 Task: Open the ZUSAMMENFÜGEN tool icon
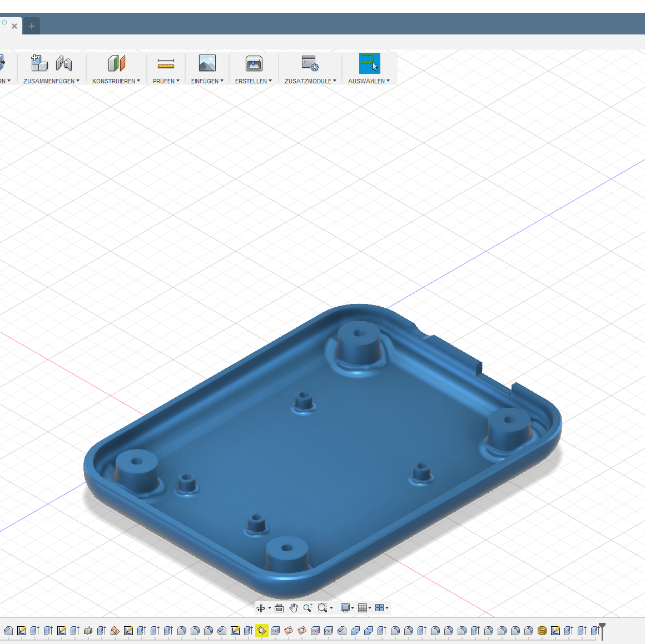pyautogui.click(x=39, y=63)
